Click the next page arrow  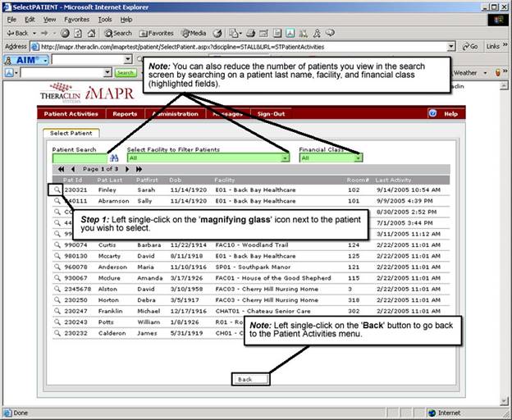(x=127, y=168)
